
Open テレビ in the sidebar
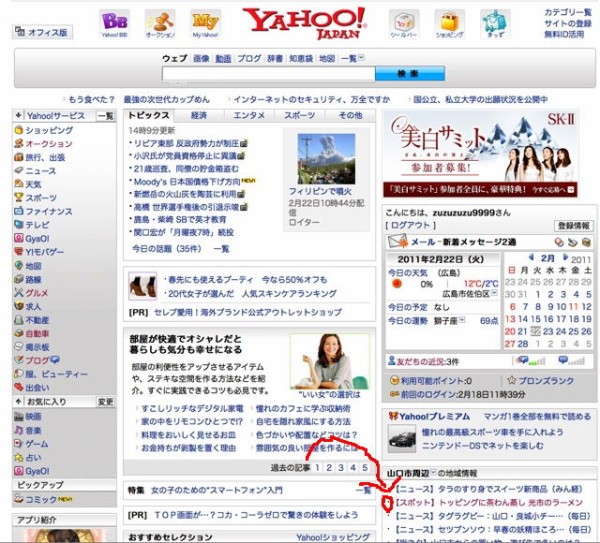(x=37, y=225)
